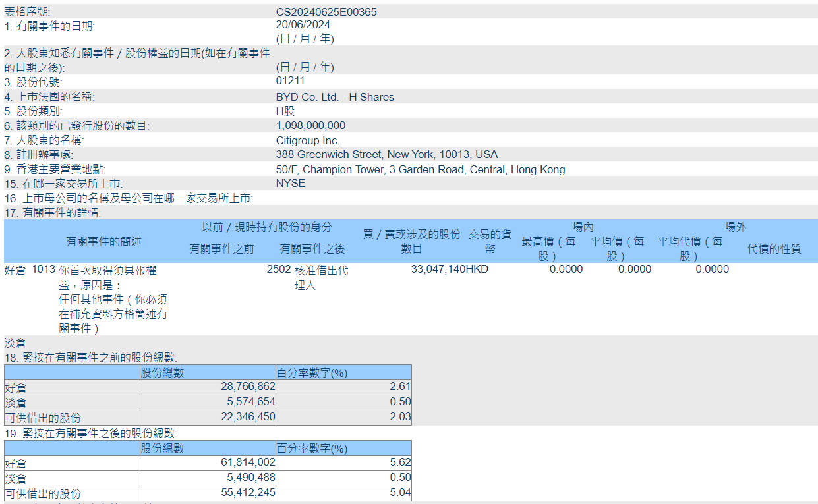This screenshot has width=818, height=504.
Task: Click exchange listing value NYSE
Action: pyautogui.click(x=291, y=183)
